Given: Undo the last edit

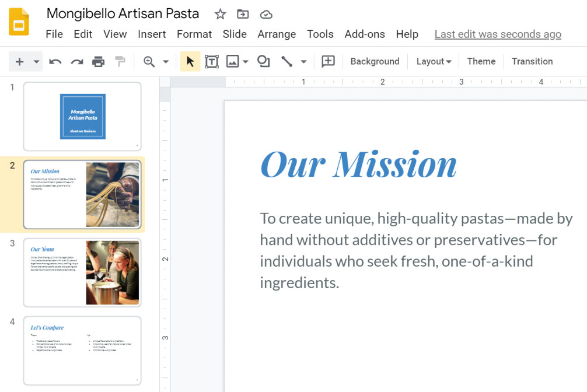Looking at the screenshot, I should click(x=55, y=61).
